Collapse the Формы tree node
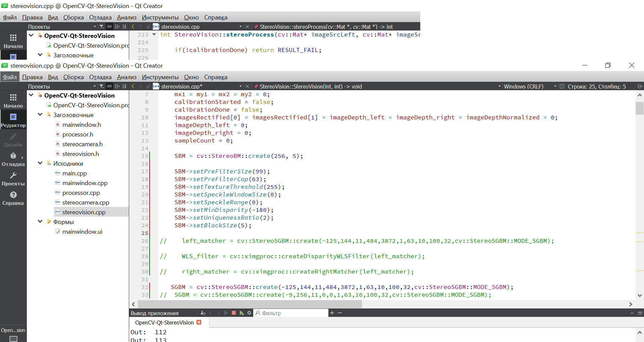 click(x=40, y=222)
